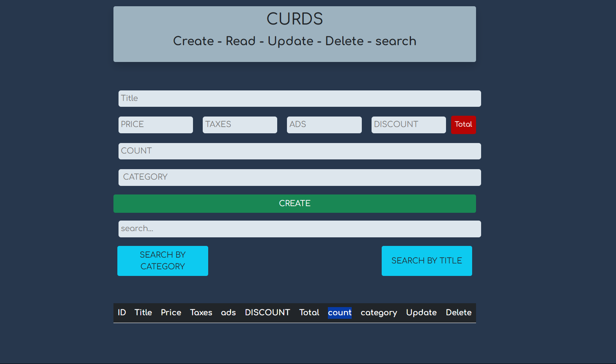Click the red Total badge
The width and height of the screenshot is (616, 364).
point(464,125)
